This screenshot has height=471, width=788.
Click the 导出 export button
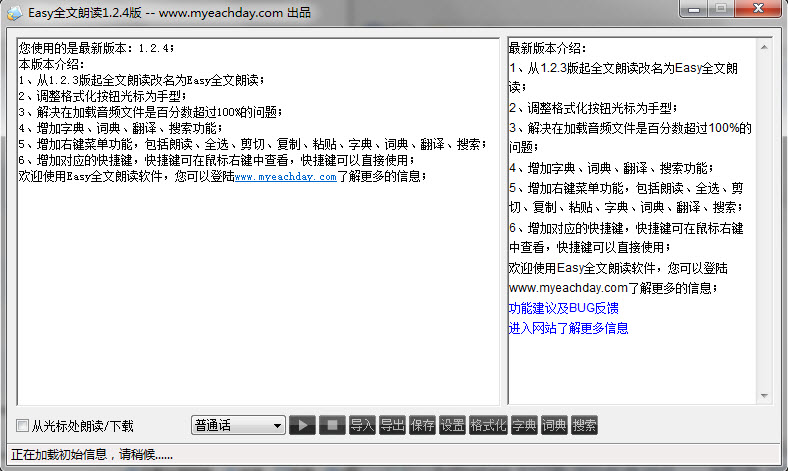click(392, 425)
